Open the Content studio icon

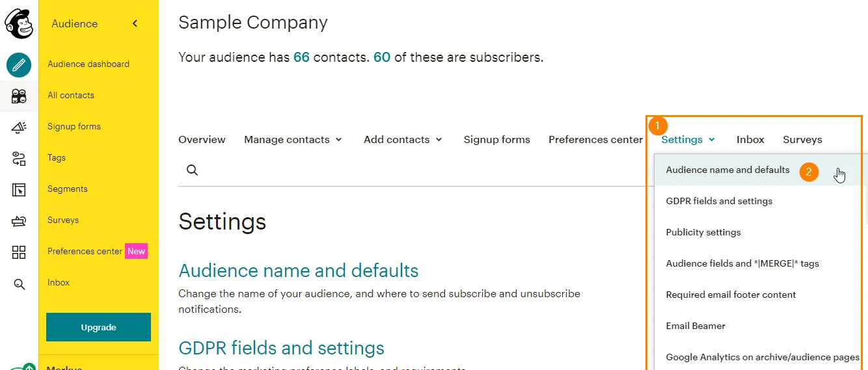[x=19, y=221]
